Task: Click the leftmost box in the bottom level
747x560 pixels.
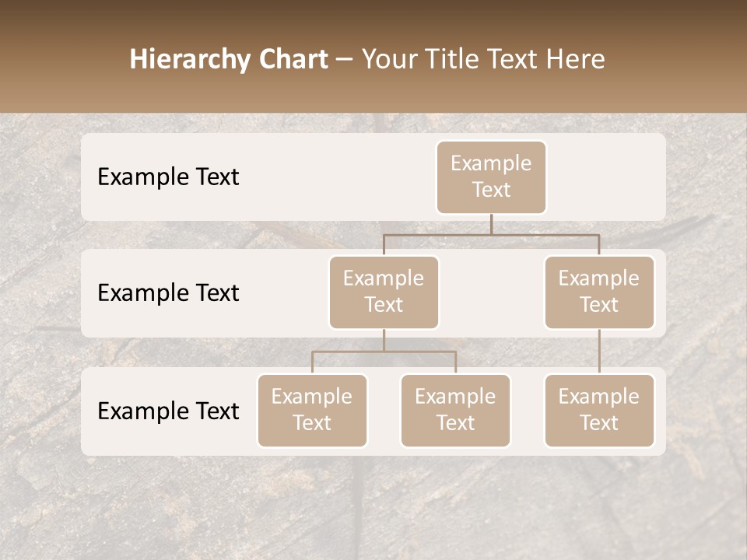Action: [312, 410]
